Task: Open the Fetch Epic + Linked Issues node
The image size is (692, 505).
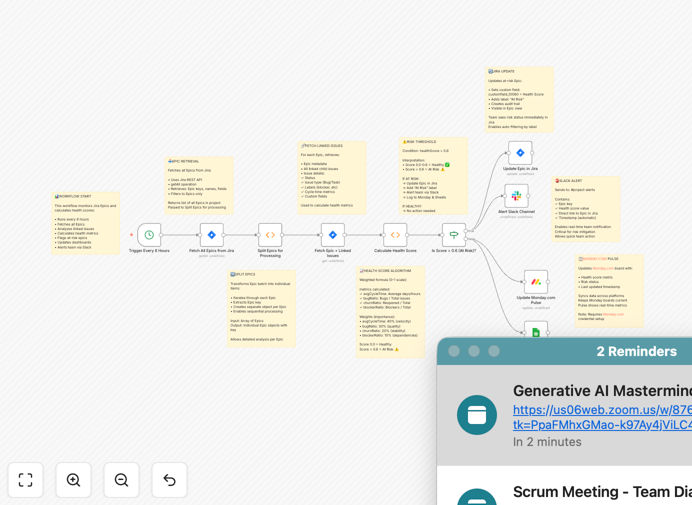Action: coord(333,235)
